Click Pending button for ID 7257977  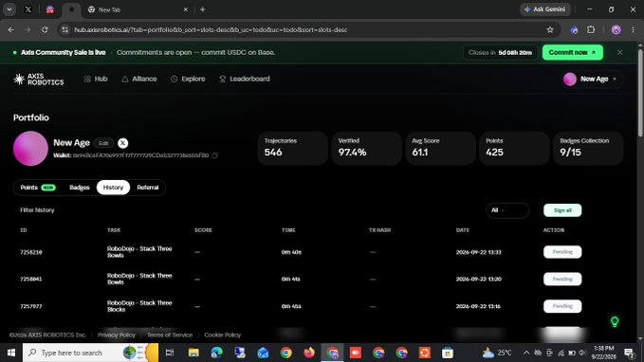[x=562, y=306]
